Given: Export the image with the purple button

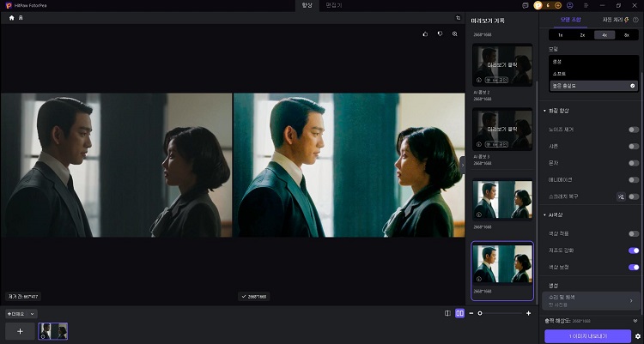Looking at the screenshot, I should tap(587, 336).
